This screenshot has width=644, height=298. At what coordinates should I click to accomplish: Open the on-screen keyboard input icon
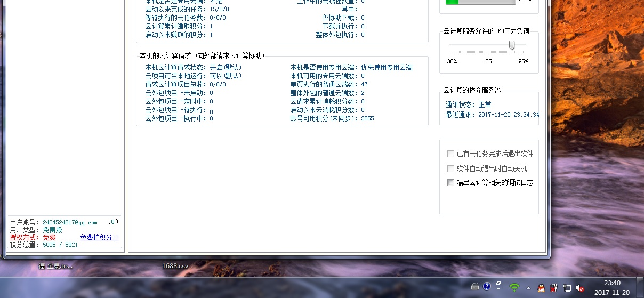[475, 286]
